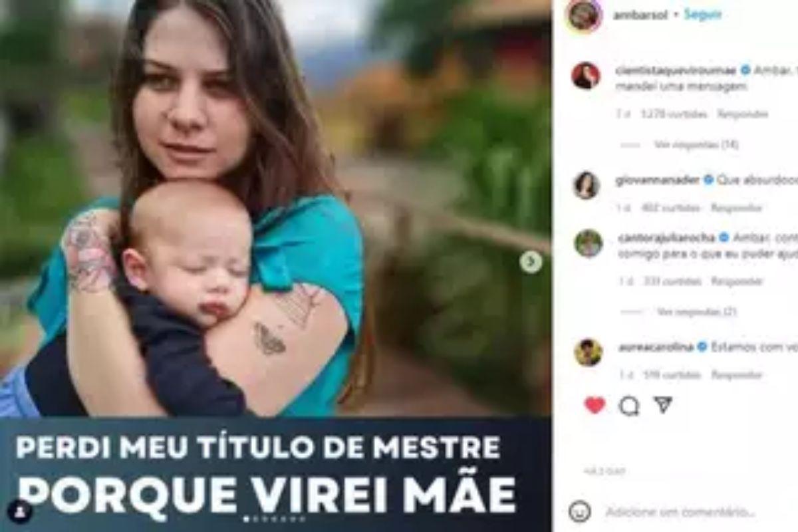This screenshot has height=532, width=798.
Task: Expand the 14 replies under the first comment
Action: 687,144
